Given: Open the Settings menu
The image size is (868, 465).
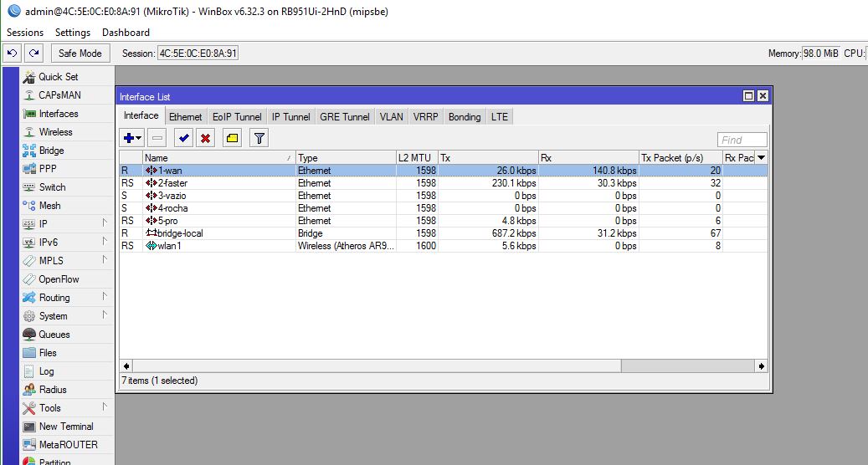Looking at the screenshot, I should [73, 32].
